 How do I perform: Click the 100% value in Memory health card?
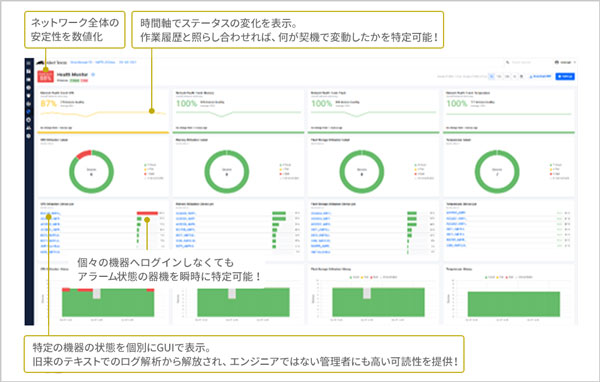[187, 103]
